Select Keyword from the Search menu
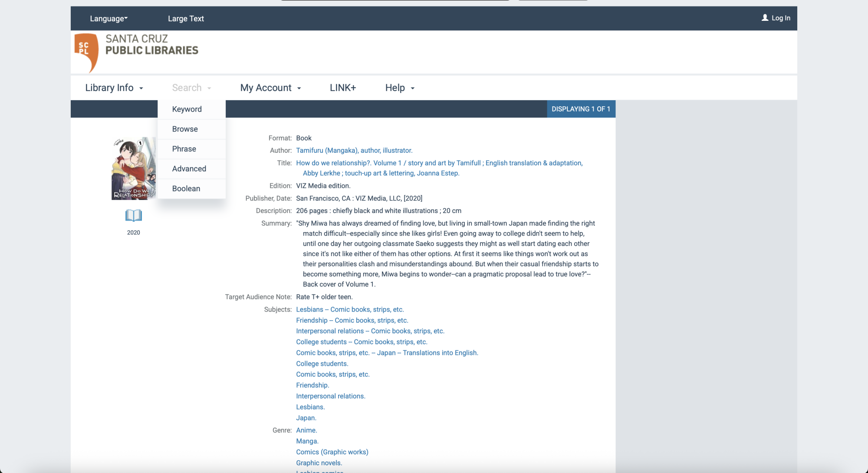The height and width of the screenshot is (473, 868). (x=187, y=109)
